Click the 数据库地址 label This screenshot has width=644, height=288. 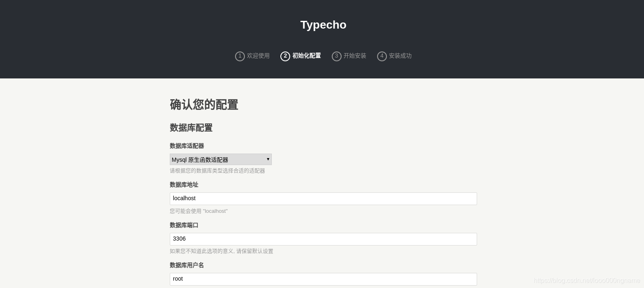point(184,185)
